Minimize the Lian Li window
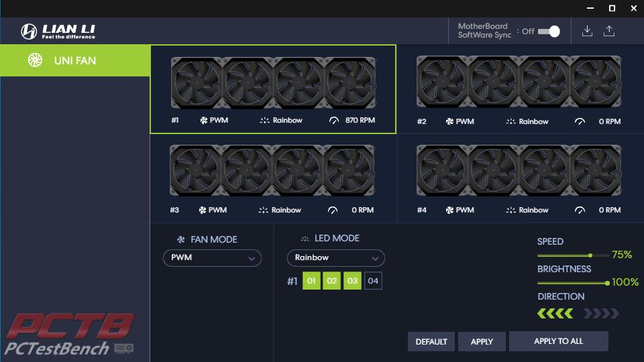The width and height of the screenshot is (644, 362). pos(590,8)
